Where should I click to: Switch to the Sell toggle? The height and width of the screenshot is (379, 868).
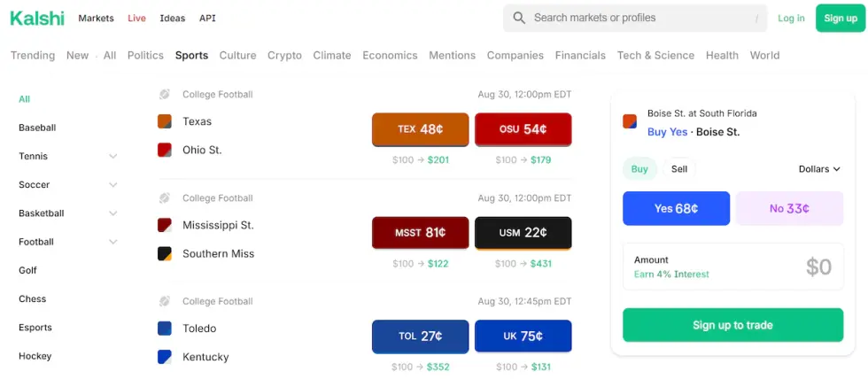(x=679, y=169)
